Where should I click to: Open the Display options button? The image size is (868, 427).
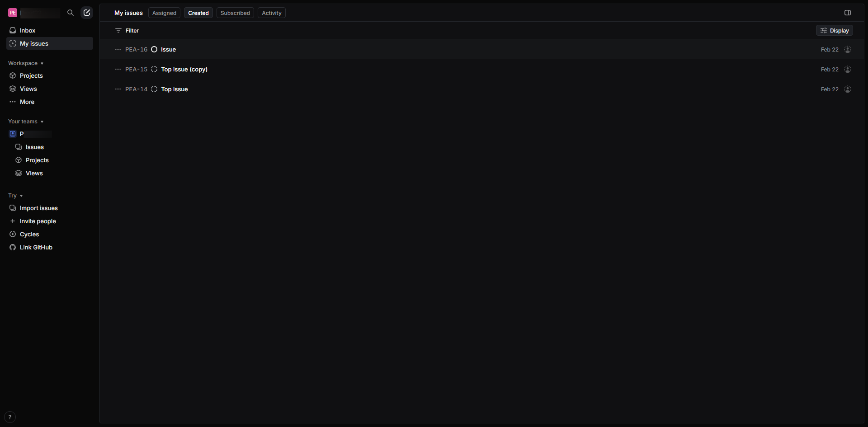point(835,31)
